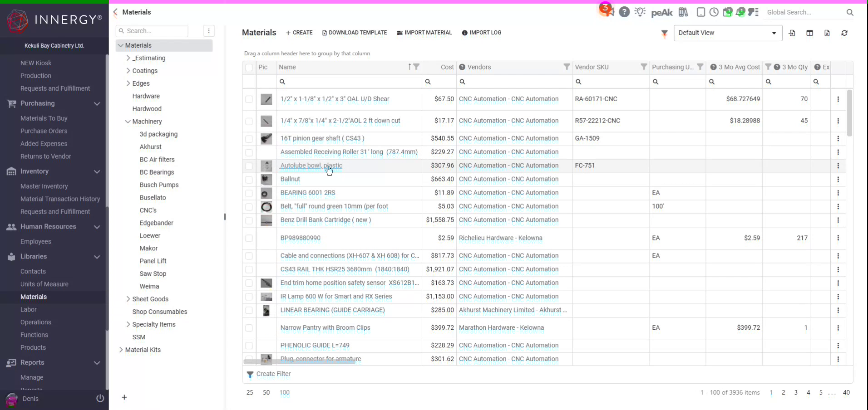Click the refresh grid icon
868x410 pixels.
pyautogui.click(x=844, y=33)
